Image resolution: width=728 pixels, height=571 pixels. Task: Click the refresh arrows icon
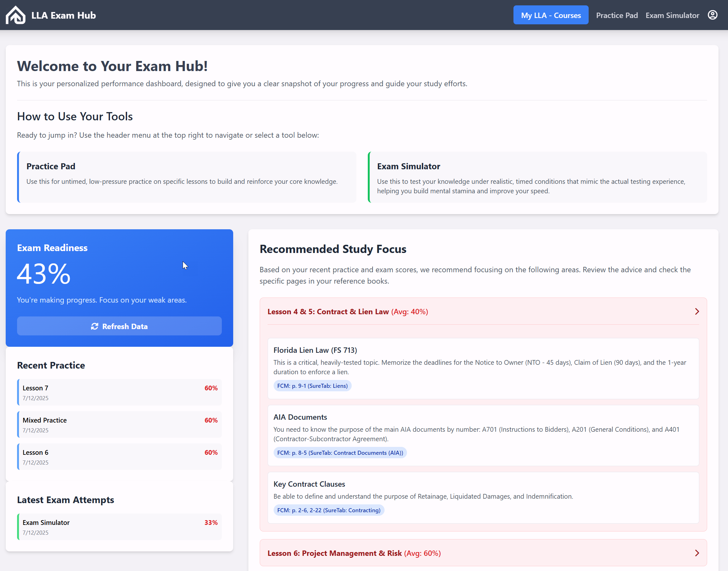(x=95, y=326)
